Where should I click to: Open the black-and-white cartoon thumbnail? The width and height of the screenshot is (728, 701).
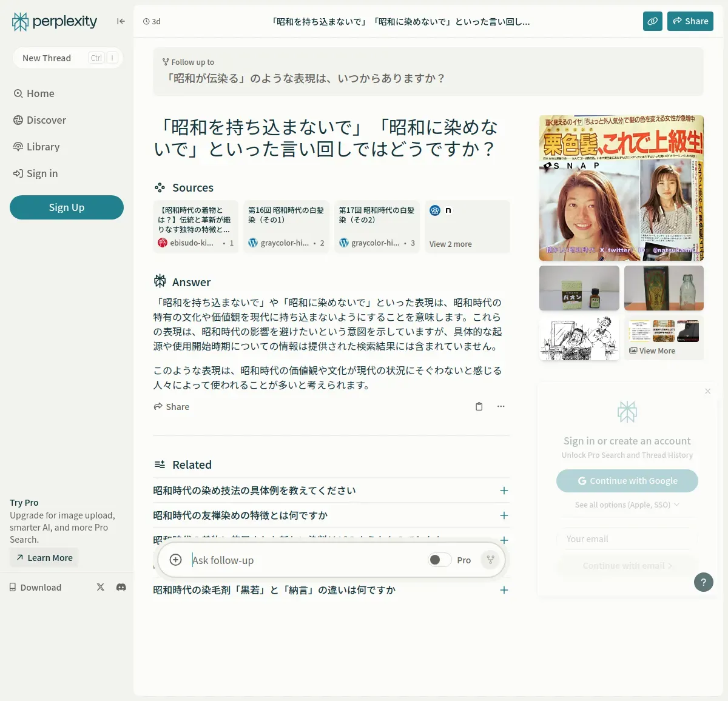click(x=579, y=338)
